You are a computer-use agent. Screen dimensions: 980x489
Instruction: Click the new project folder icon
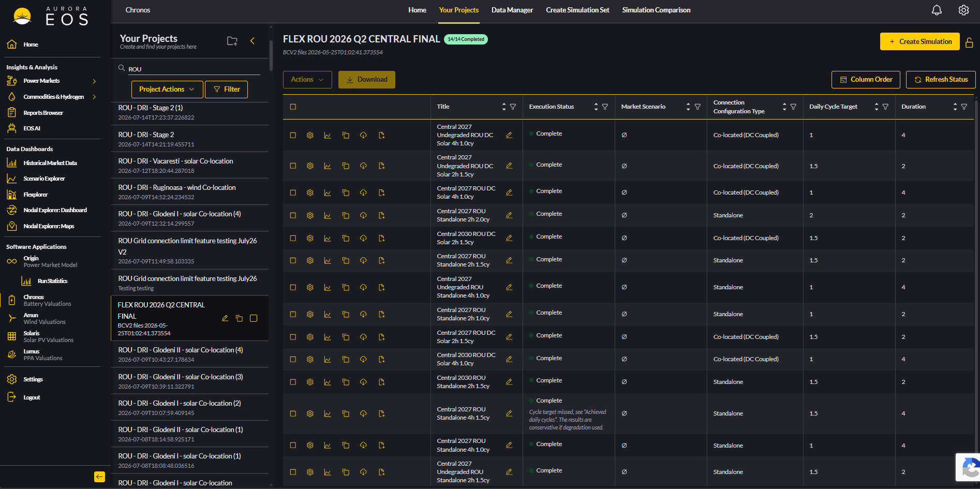coord(232,41)
